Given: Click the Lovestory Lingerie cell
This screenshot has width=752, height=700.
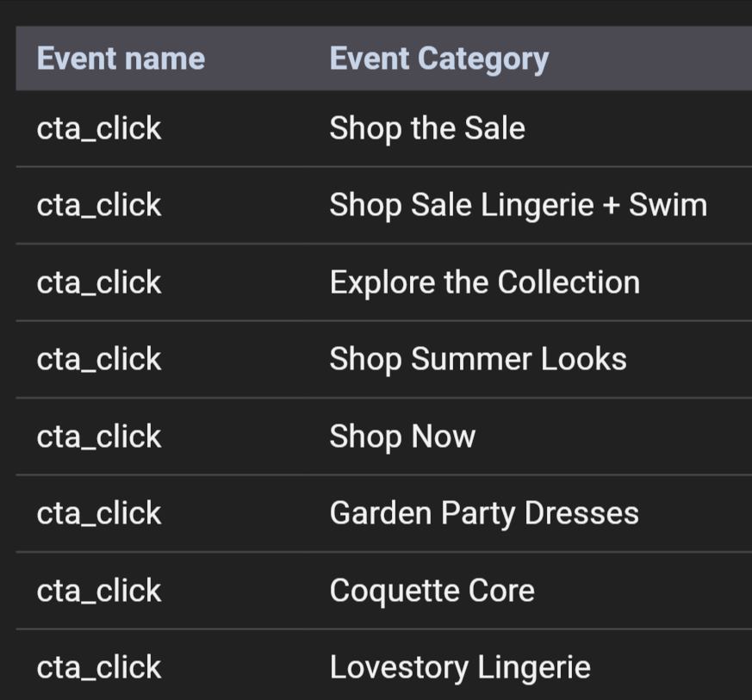Looking at the screenshot, I should [460, 667].
